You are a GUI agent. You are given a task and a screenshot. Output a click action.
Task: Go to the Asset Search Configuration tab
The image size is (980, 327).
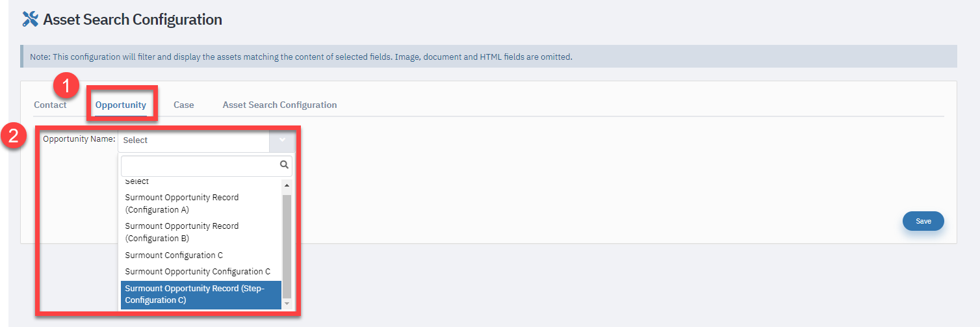pyautogui.click(x=279, y=105)
